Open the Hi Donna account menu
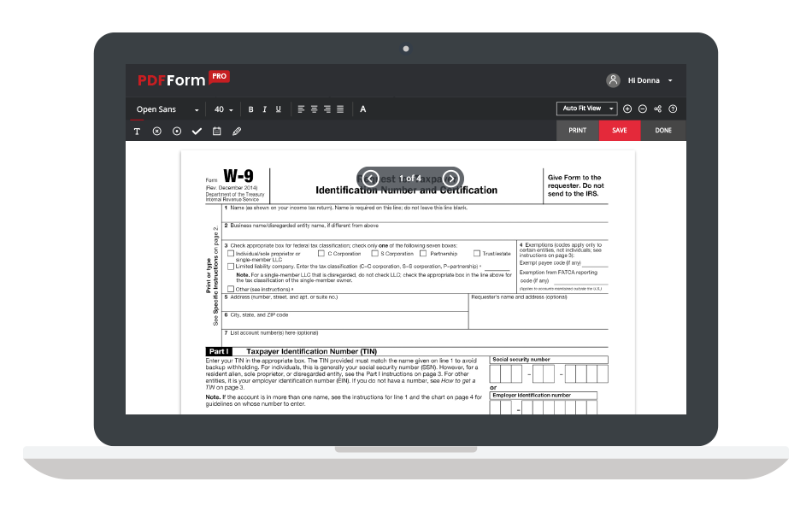 (641, 80)
